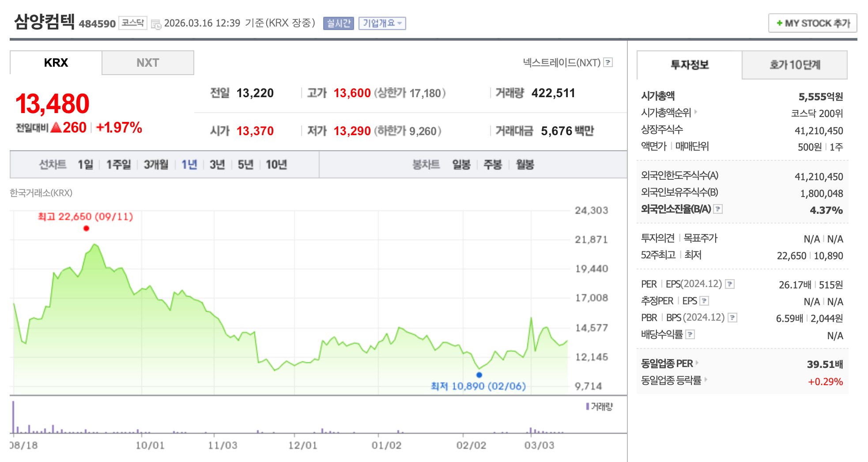This screenshot has width=868, height=462.
Task: Expand the 시가총액순위 arrow link
Action: click(x=696, y=112)
